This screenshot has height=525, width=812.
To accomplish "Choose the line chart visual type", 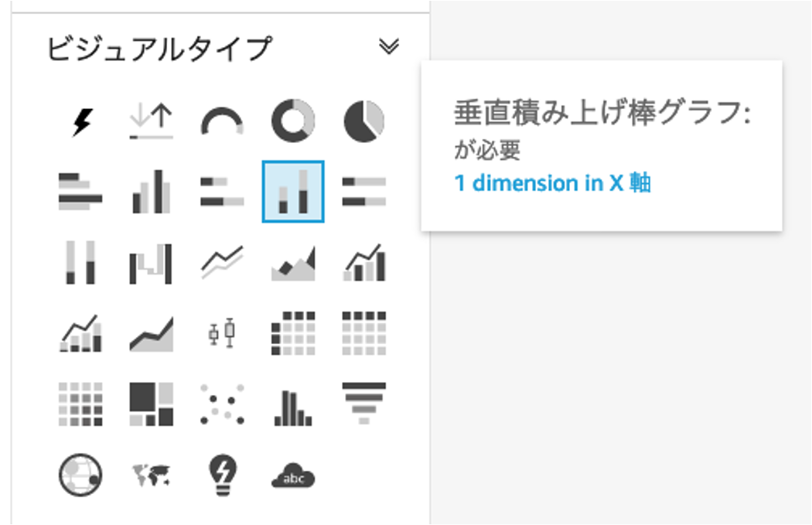I will pyautogui.click(x=222, y=263).
